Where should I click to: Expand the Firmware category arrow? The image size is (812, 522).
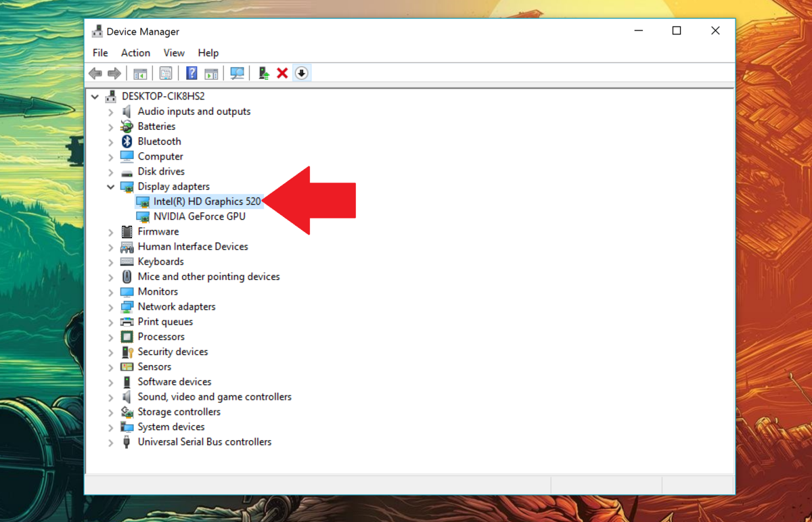coord(111,231)
